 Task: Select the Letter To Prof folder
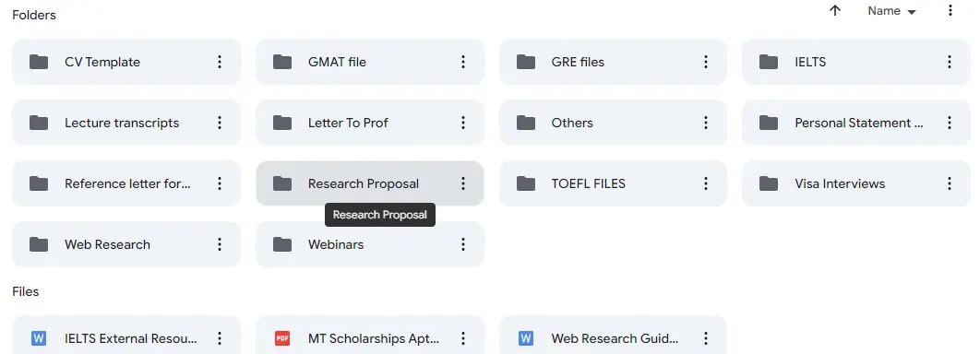pos(369,123)
